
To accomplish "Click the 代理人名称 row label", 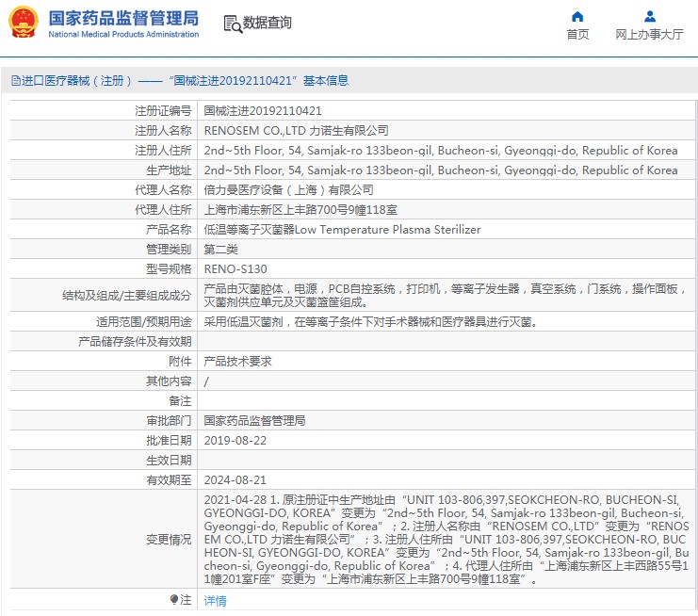I will (x=163, y=190).
